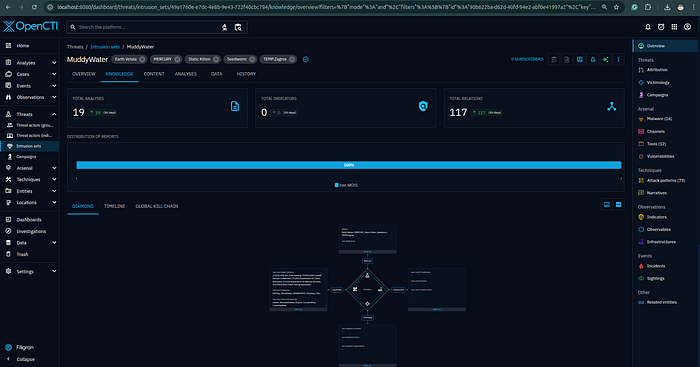This screenshot has height=367, width=700.
Task: Remove the MERCURY alias chip
Action: tap(177, 59)
